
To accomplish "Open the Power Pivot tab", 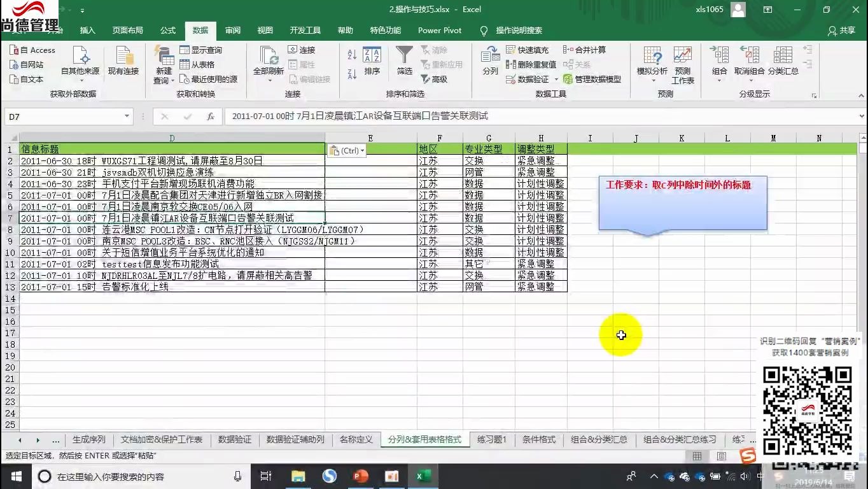I will (440, 31).
